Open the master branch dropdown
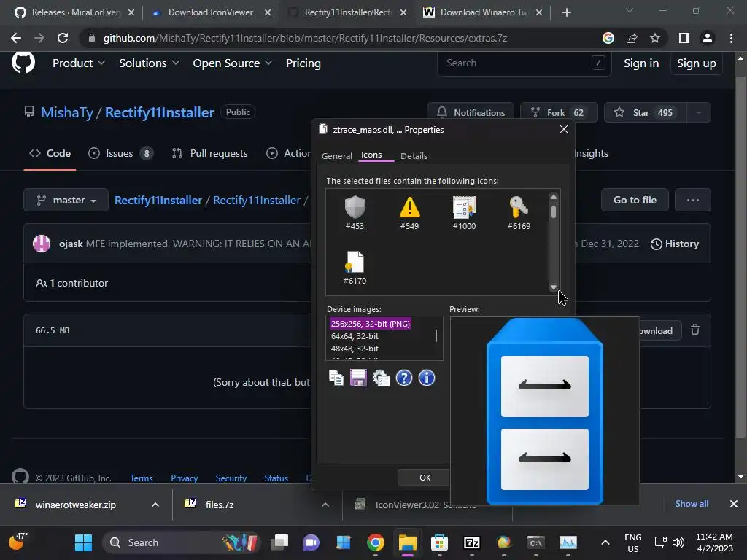Screen dimensions: 747x560 coord(66,200)
